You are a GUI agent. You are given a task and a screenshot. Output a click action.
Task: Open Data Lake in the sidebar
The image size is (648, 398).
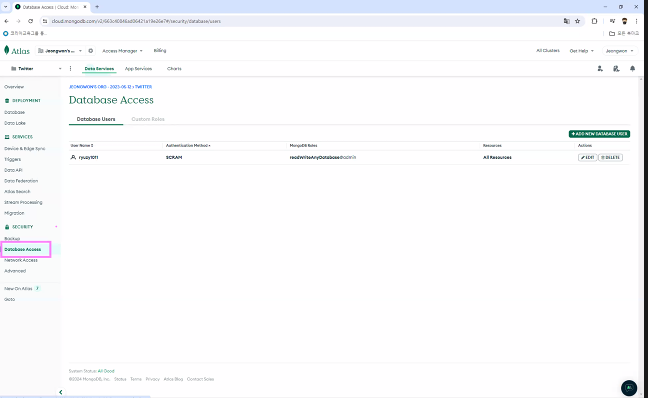15,123
